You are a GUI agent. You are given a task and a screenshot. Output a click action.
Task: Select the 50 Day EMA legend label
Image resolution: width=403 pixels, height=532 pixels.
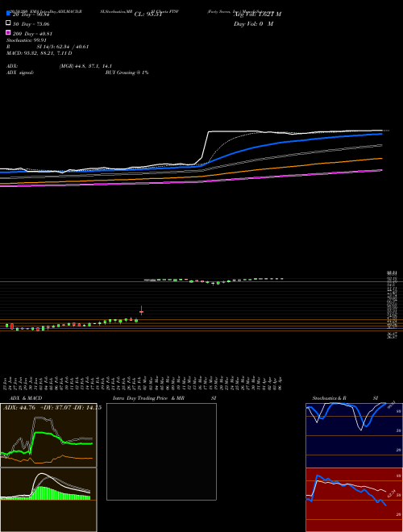tap(31, 23)
